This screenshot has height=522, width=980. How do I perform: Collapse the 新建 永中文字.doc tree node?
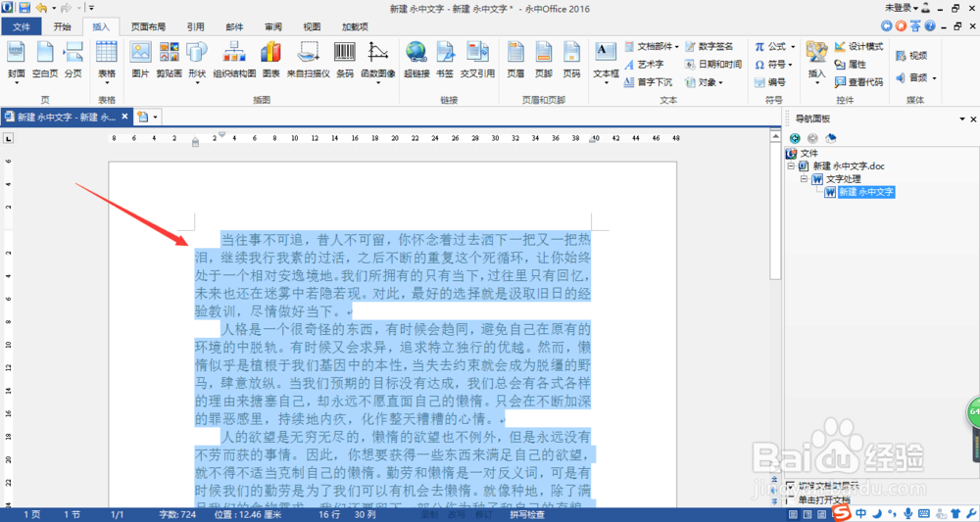[792, 166]
